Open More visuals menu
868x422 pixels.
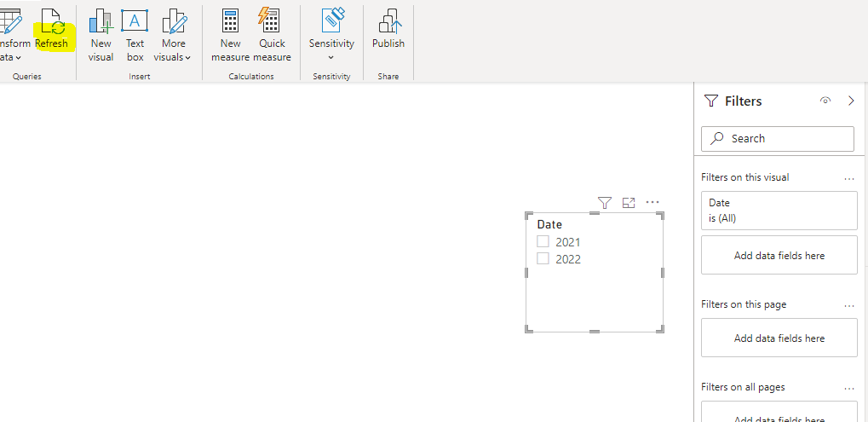tap(172, 34)
